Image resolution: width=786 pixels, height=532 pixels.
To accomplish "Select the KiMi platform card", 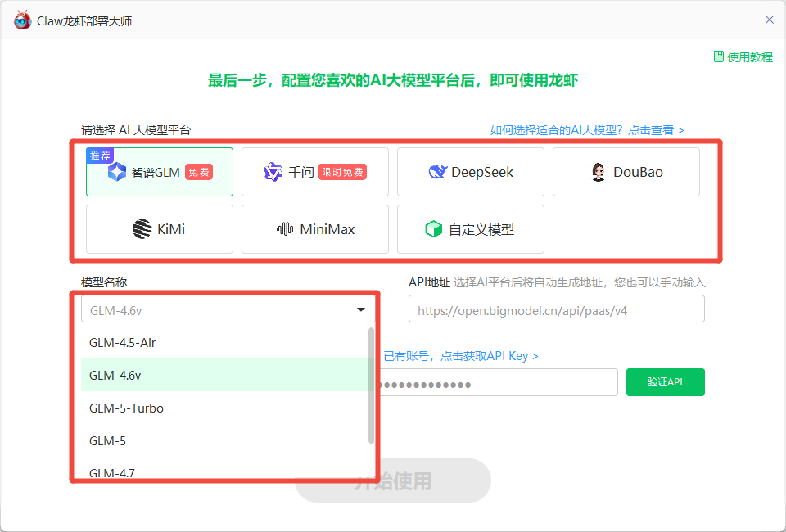I will [x=160, y=229].
